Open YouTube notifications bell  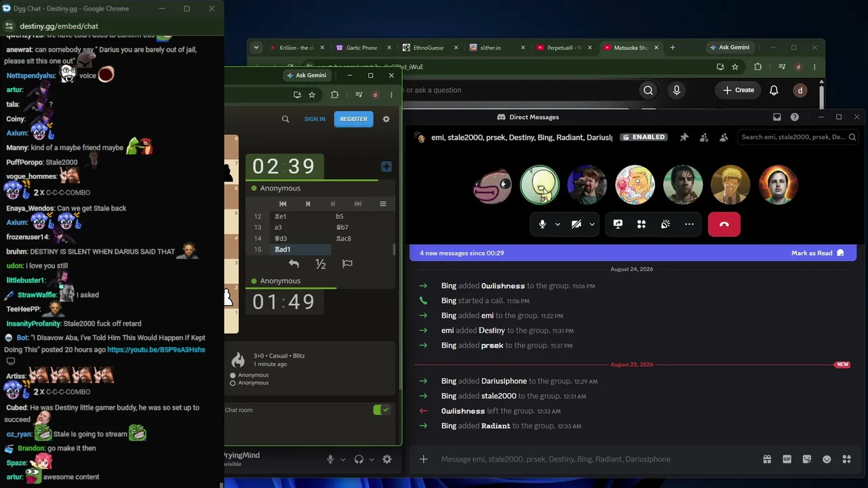pyautogui.click(x=774, y=90)
